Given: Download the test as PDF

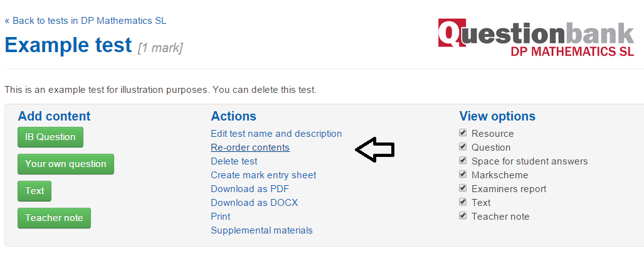Looking at the screenshot, I should pyautogui.click(x=250, y=189).
